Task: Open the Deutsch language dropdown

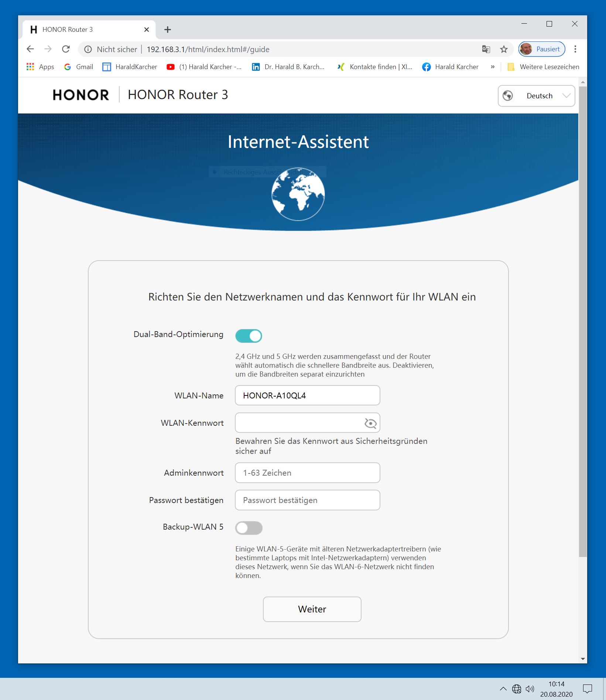Action: (536, 96)
